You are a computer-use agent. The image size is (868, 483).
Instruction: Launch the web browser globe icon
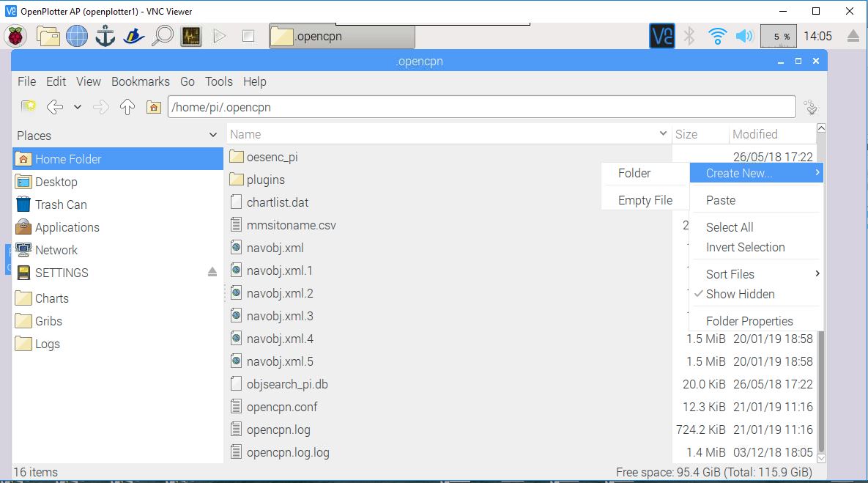(76, 35)
